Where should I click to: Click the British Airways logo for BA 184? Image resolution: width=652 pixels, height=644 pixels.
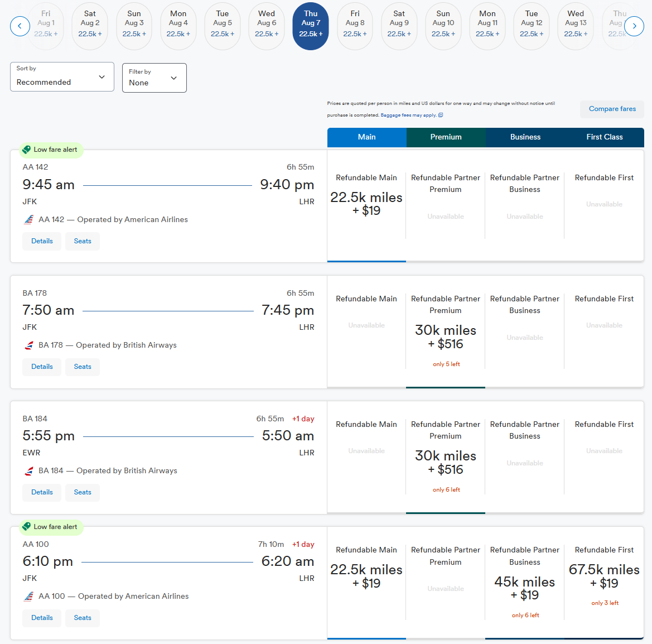tap(28, 471)
